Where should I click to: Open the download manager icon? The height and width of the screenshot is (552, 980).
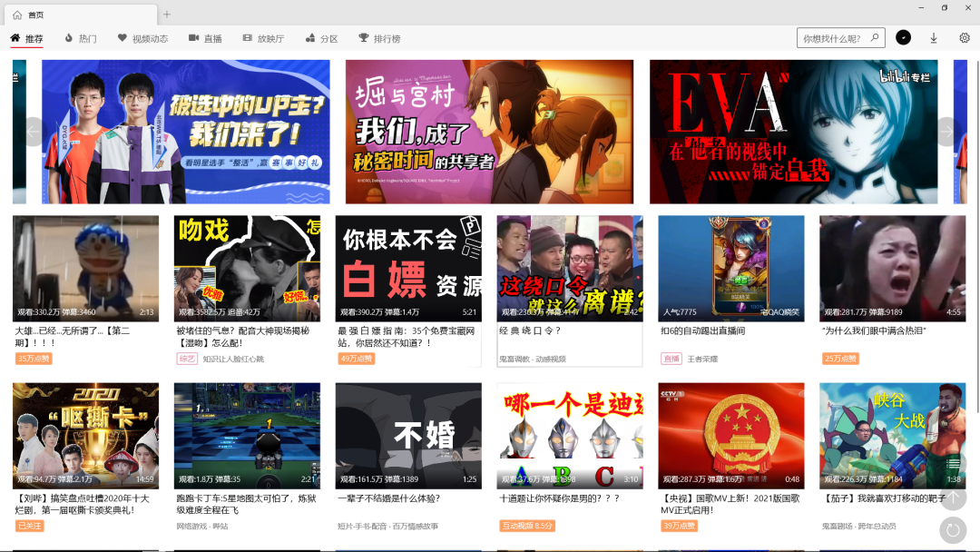click(x=933, y=38)
